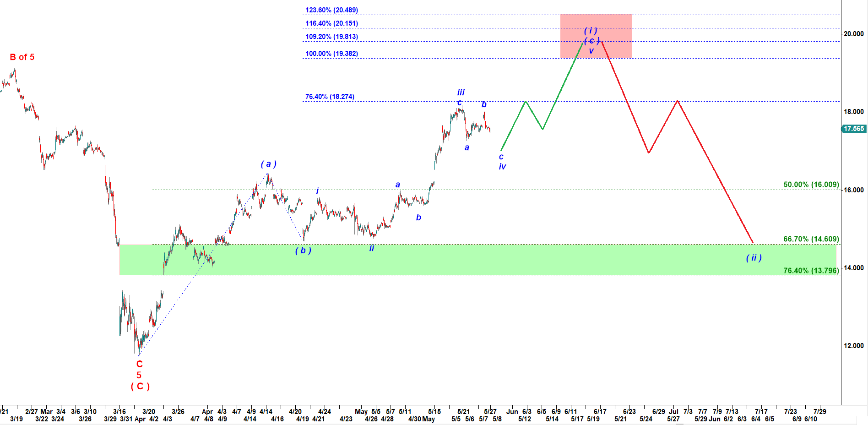This screenshot has height=425, width=868.
Task: Select the blue "iv" wave label
Action: coord(502,167)
